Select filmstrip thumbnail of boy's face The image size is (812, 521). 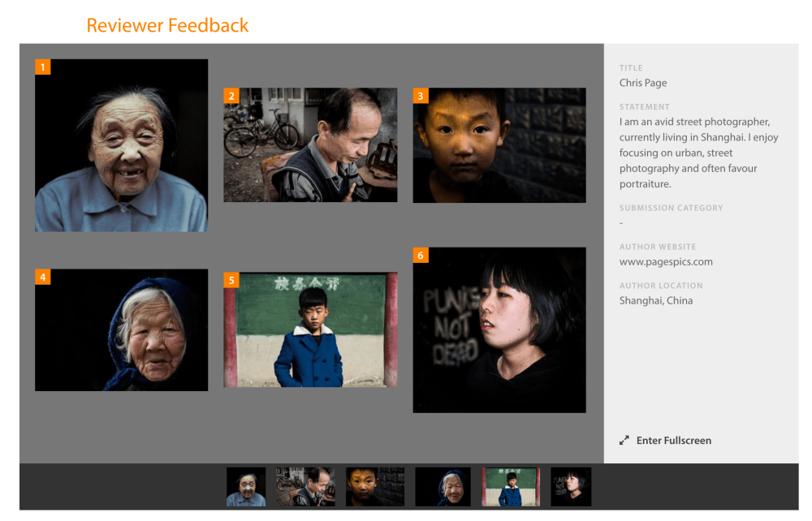pos(375,487)
